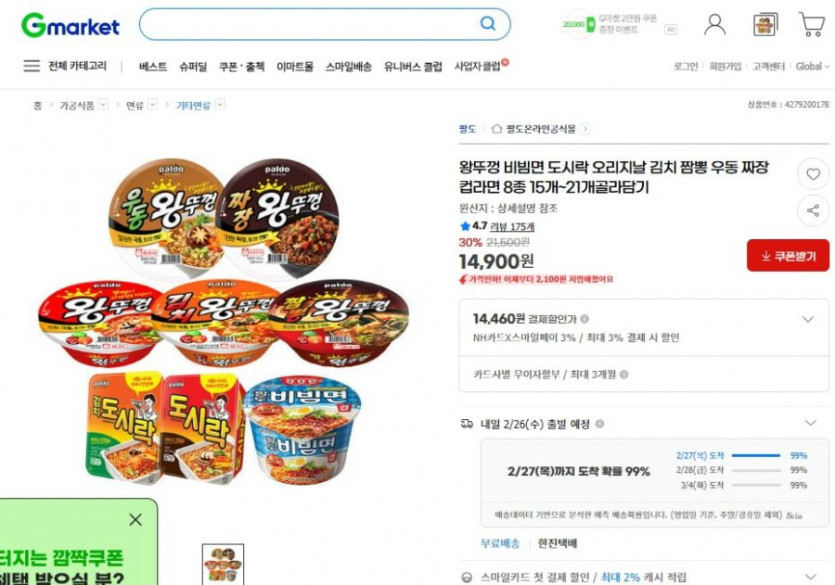Open the hamburger menu for all categories
Screen dimensions: 835x585
click(x=31, y=66)
